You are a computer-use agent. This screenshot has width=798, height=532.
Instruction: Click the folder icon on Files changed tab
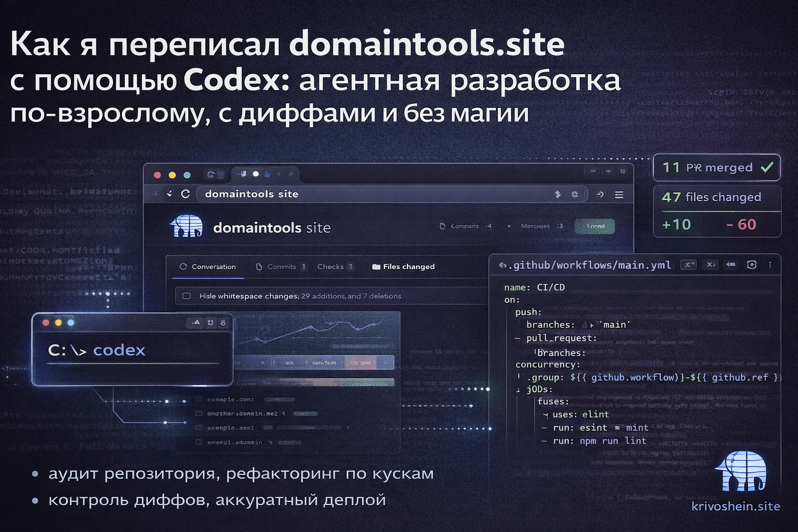376,267
